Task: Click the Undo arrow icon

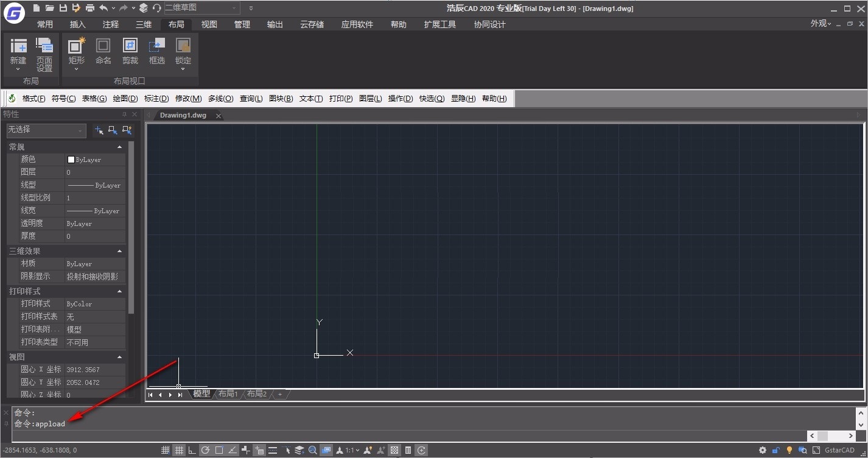Action: (x=103, y=8)
